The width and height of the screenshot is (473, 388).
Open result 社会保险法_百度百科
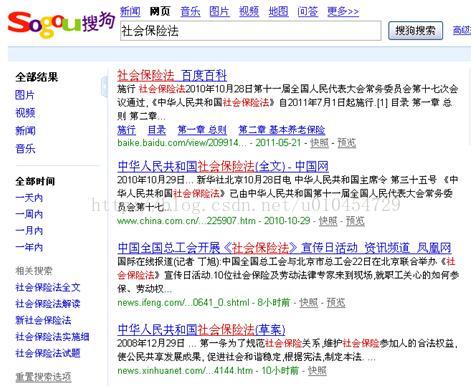point(172,76)
